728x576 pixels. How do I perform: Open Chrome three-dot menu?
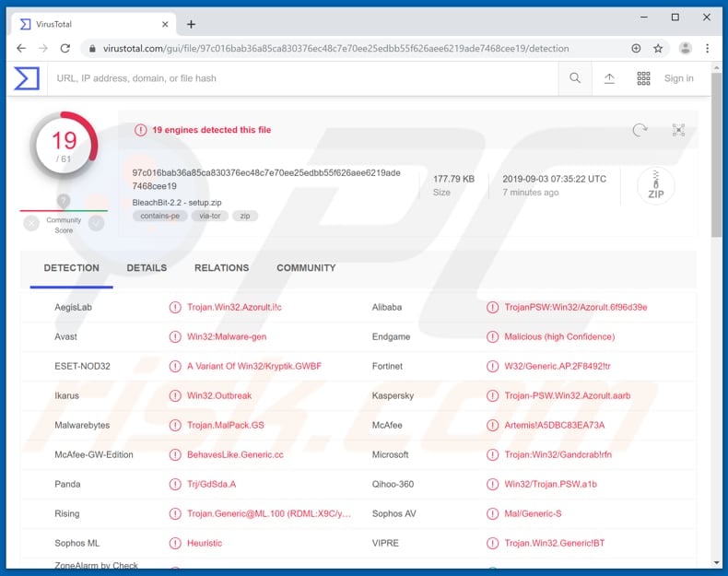(707, 48)
